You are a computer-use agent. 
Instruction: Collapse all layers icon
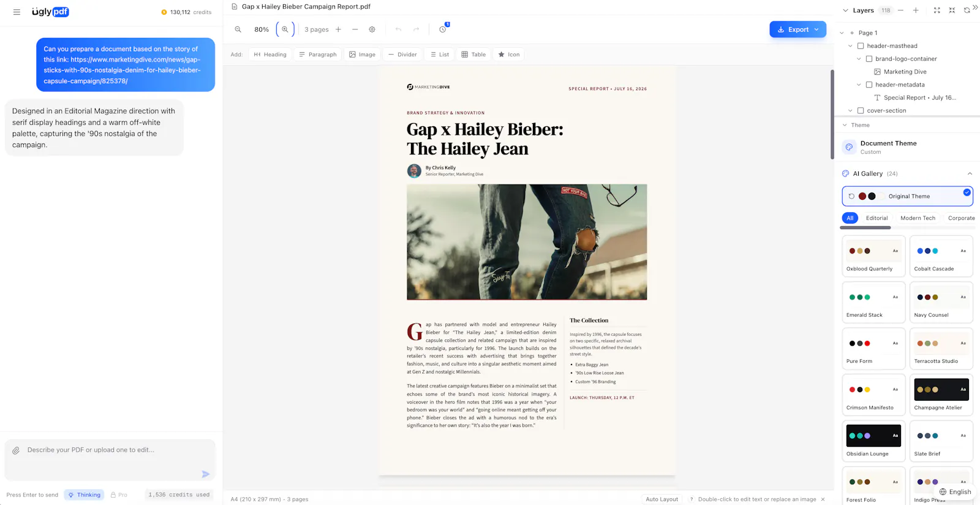pyautogui.click(x=952, y=10)
